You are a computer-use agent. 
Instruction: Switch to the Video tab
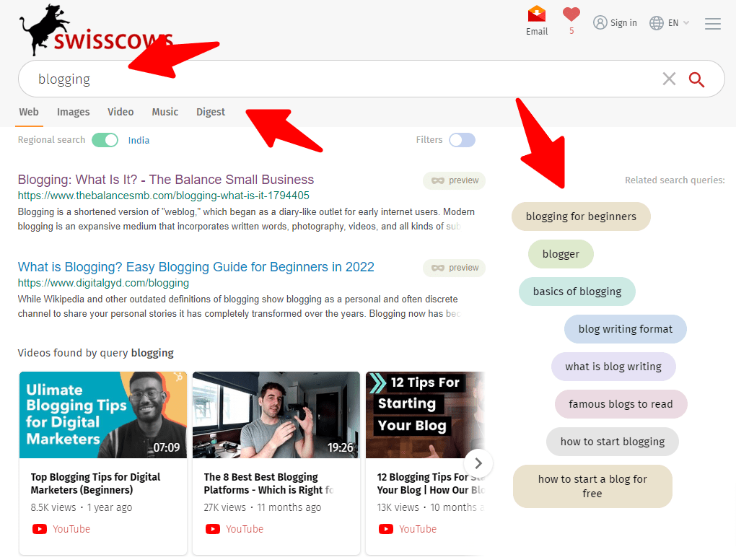tap(121, 112)
